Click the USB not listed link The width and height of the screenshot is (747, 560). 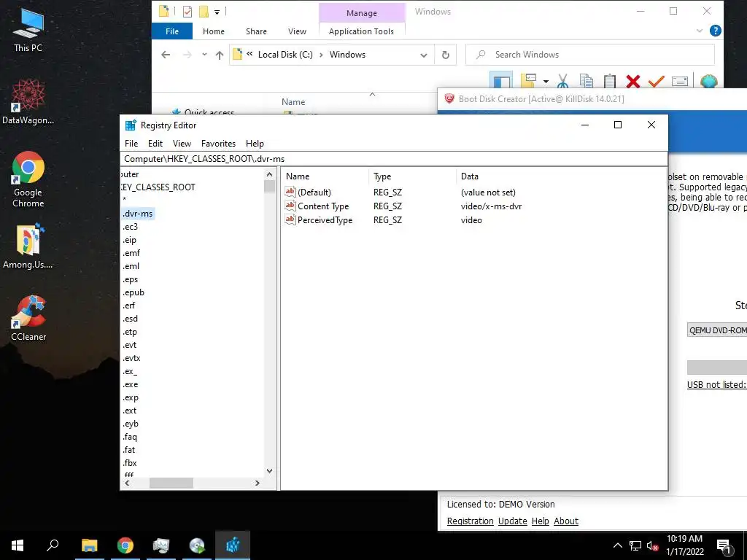tap(716, 385)
